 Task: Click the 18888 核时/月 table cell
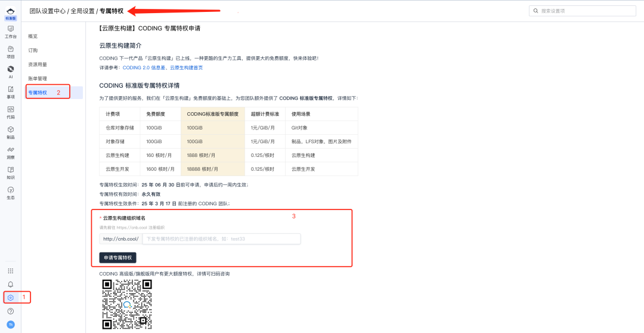(x=213, y=169)
